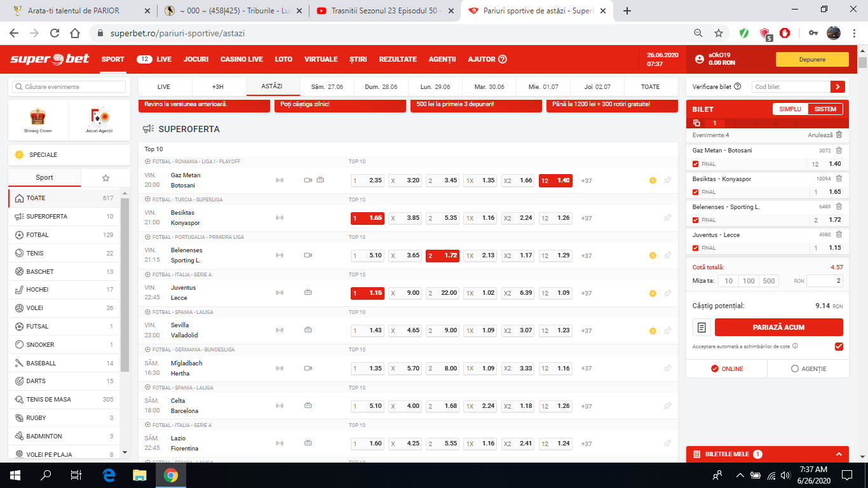Screen dimensions: 868x488
Task: Switch bet slip to SIMPLU mode
Action: click(x=790, y=109)
